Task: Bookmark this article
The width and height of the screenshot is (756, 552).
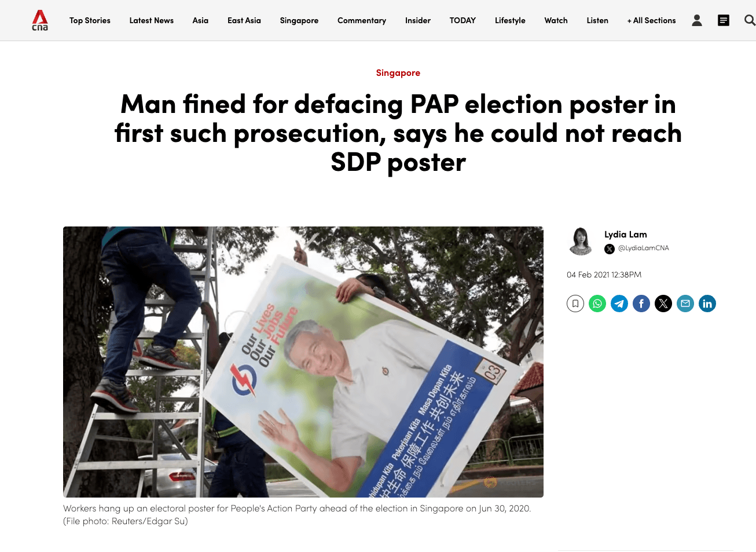Action: pos(575,304)
